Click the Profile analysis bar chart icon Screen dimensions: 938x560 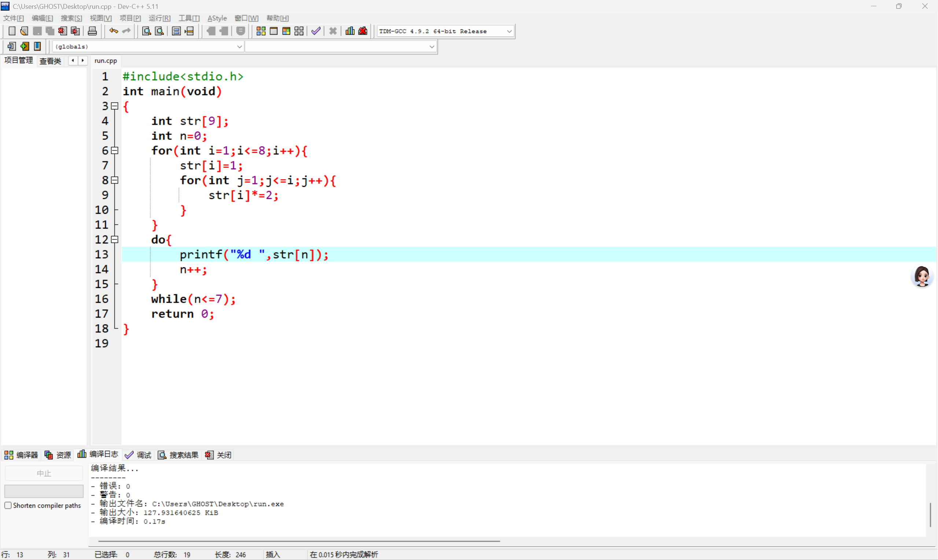click(x=350, y=31)
